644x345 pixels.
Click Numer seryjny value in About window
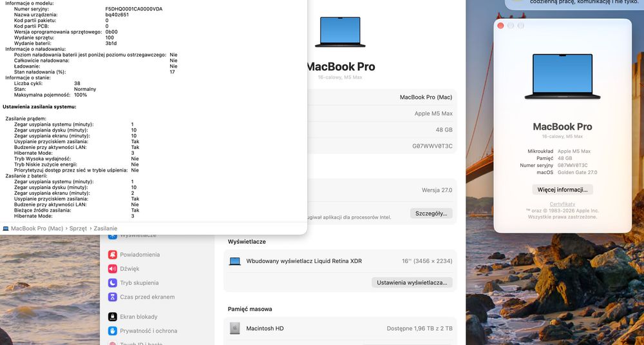tap(572, 165)
